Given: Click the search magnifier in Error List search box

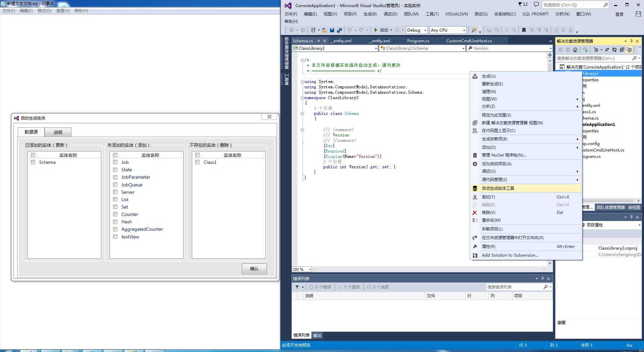Looking at the screenshot, I should (546, 287).
